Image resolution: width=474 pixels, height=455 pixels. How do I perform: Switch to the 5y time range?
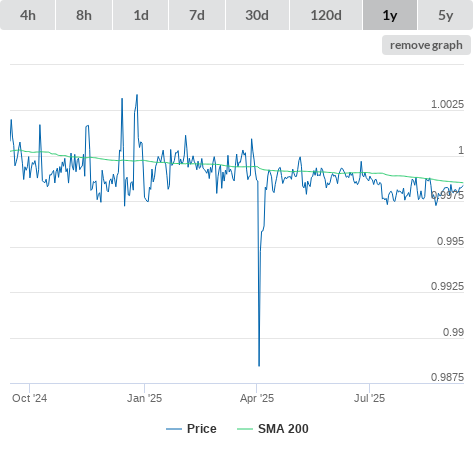tap(446, 15)
